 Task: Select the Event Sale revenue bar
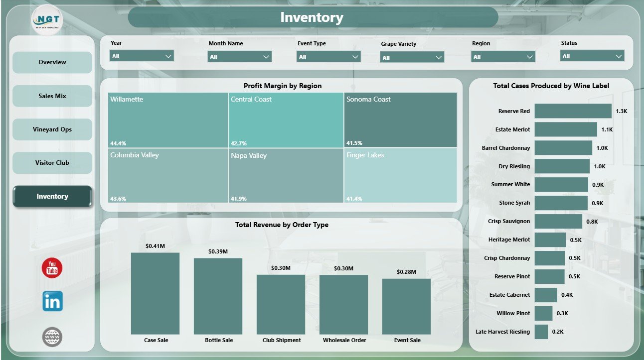tap(406, 306)
